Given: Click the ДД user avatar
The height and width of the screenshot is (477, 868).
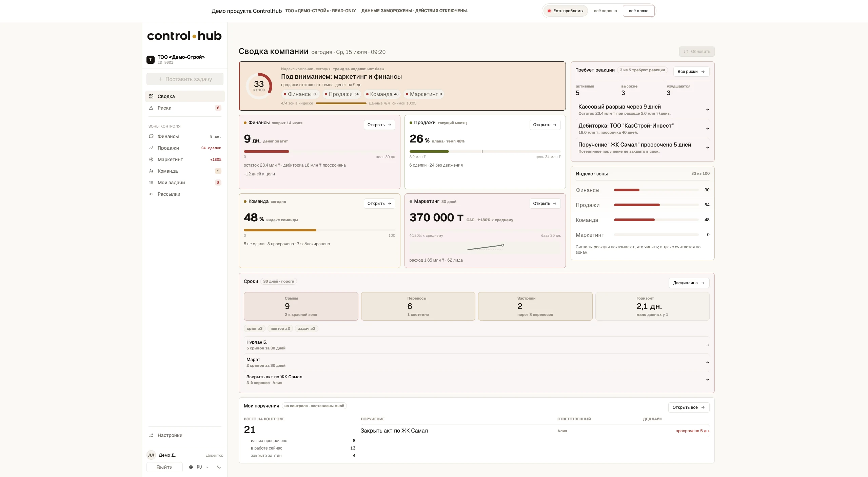Looking at the screenshot, I should (x=151, y=455).
